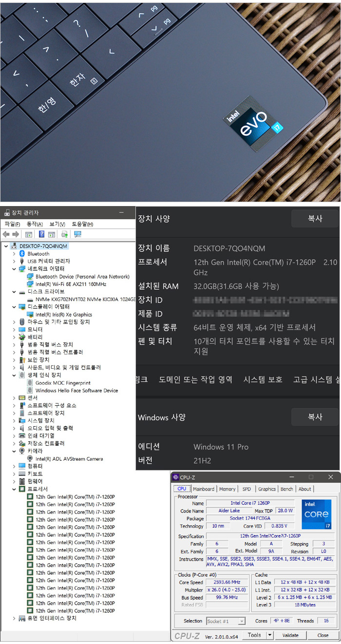This screenshot has height=644, width=341.
Task: Switch to the SPD tab in CPU-Z
Action: click(247, 489)
